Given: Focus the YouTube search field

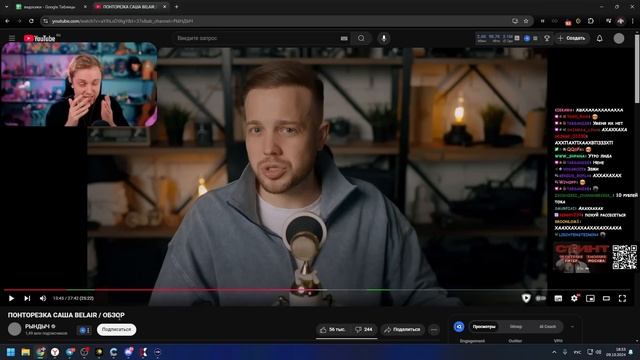Looking at the screenshot, I should click(257, 38).
